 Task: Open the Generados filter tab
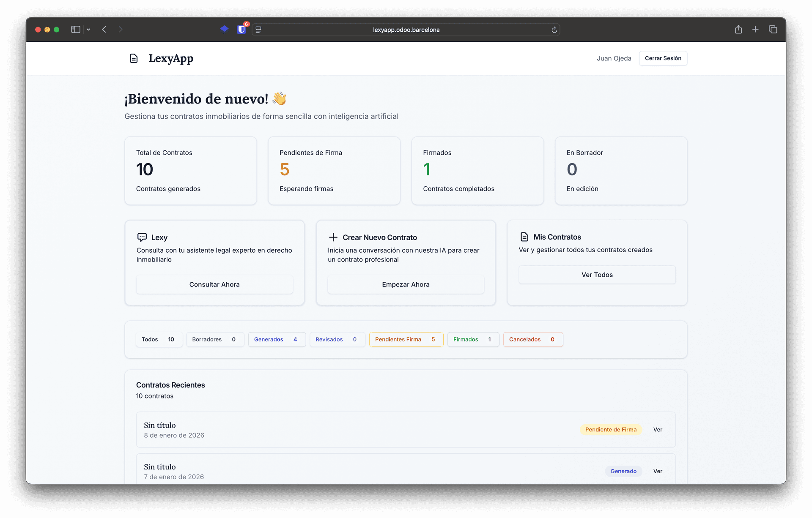(x=277, y=339)
